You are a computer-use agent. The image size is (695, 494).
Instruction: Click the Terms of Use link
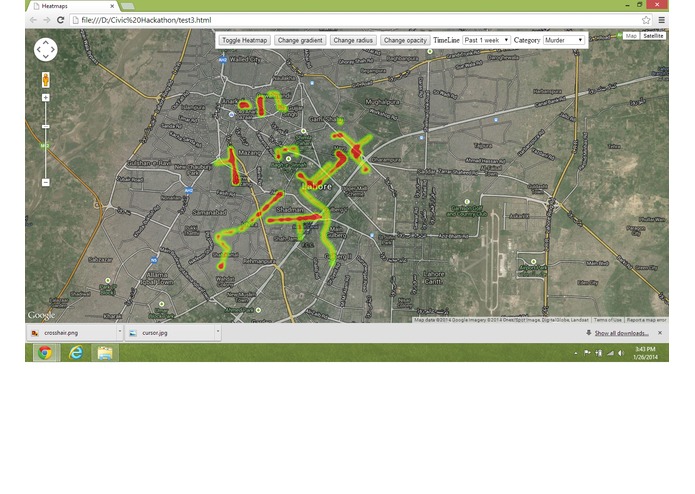[607, 319]
